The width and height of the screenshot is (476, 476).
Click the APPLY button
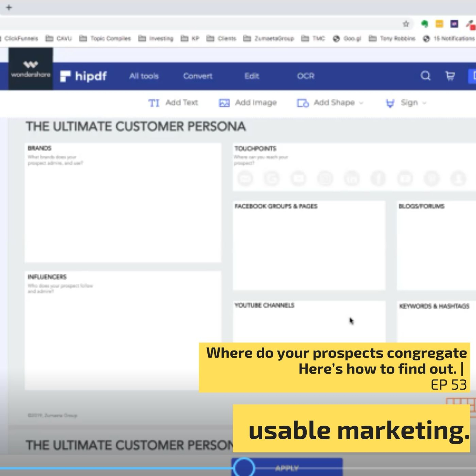pos(287,467)
